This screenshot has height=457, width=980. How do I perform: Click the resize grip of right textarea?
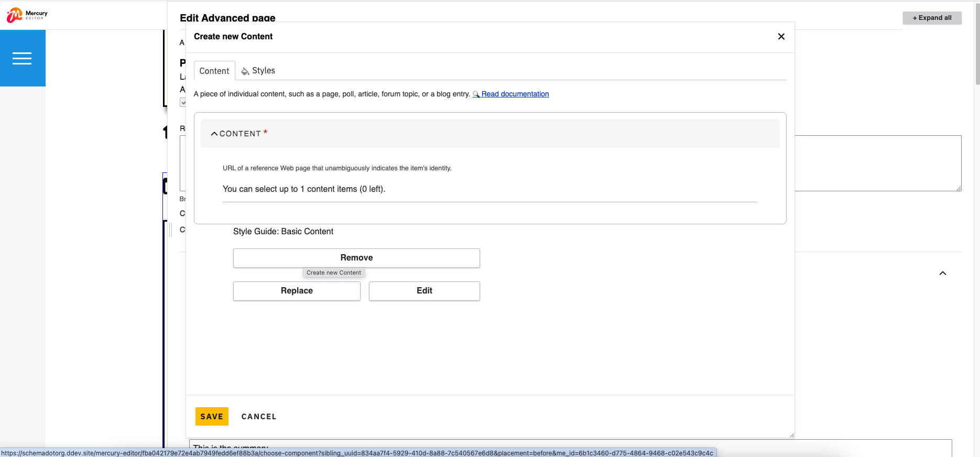pos(958,188)
